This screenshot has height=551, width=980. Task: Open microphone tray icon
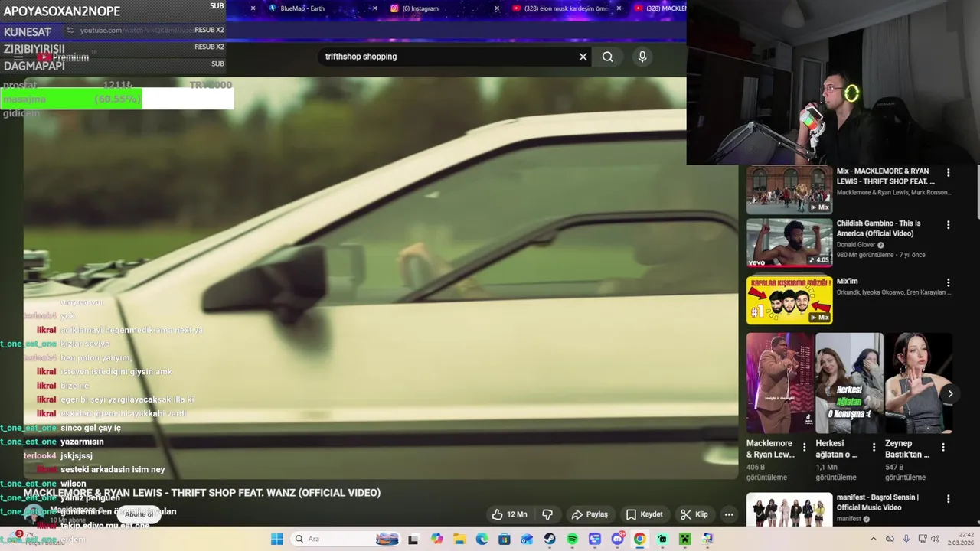click(906, 539)
